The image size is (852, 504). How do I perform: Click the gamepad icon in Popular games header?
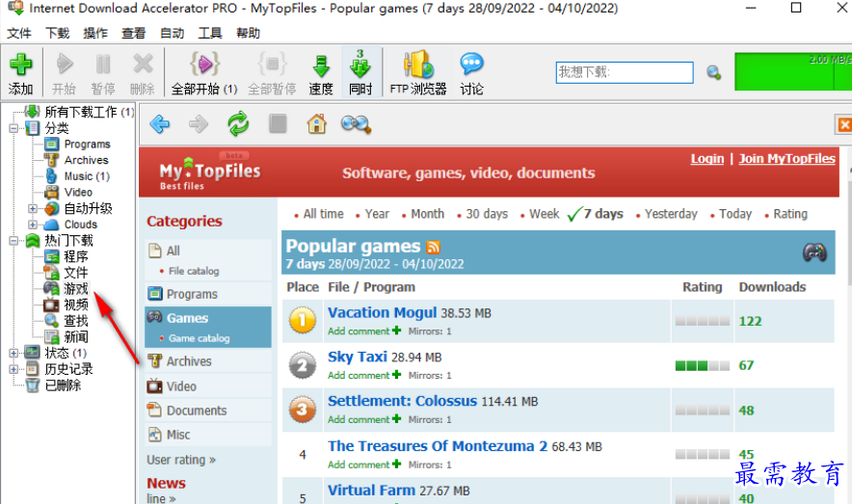[814, 252]
